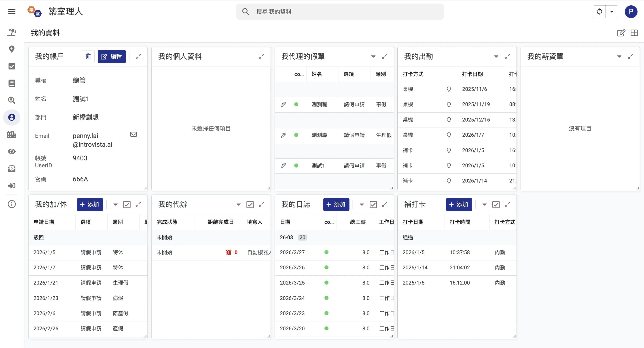Click 添加 button in 我的日誌 panel
Viewport: 644px width, 348px height.
(336, 205)
